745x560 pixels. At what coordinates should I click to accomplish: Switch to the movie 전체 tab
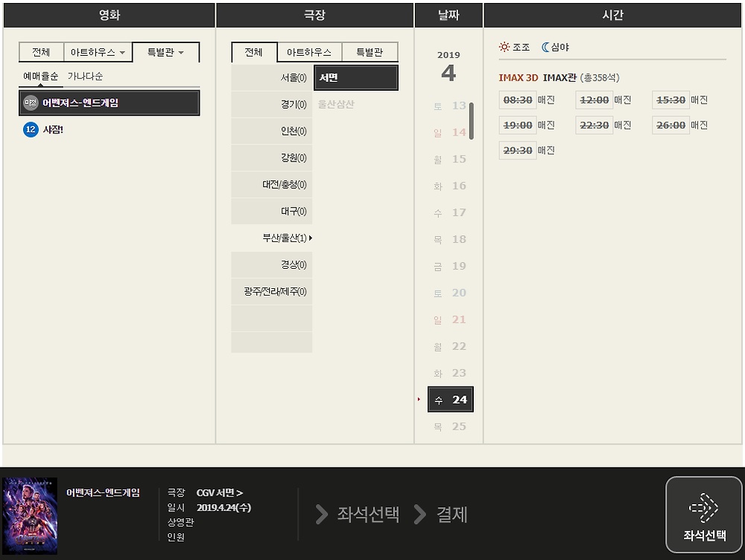(x=41, y=52)
